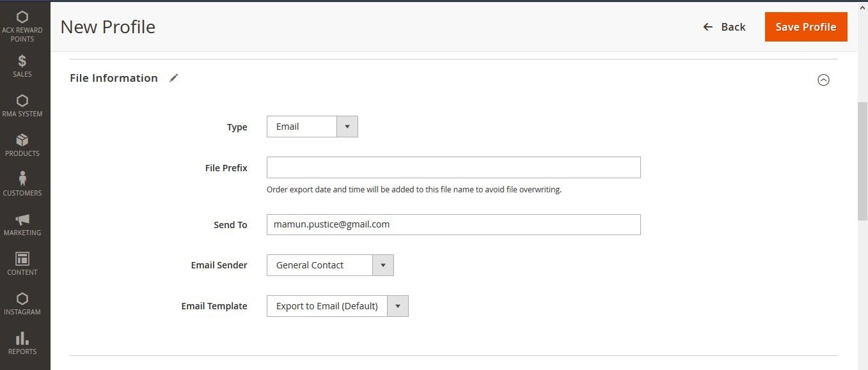Viewport: 868px width, 370px height.
Task: Open the RMA System sidebar menu
Action: click(22, 106)
